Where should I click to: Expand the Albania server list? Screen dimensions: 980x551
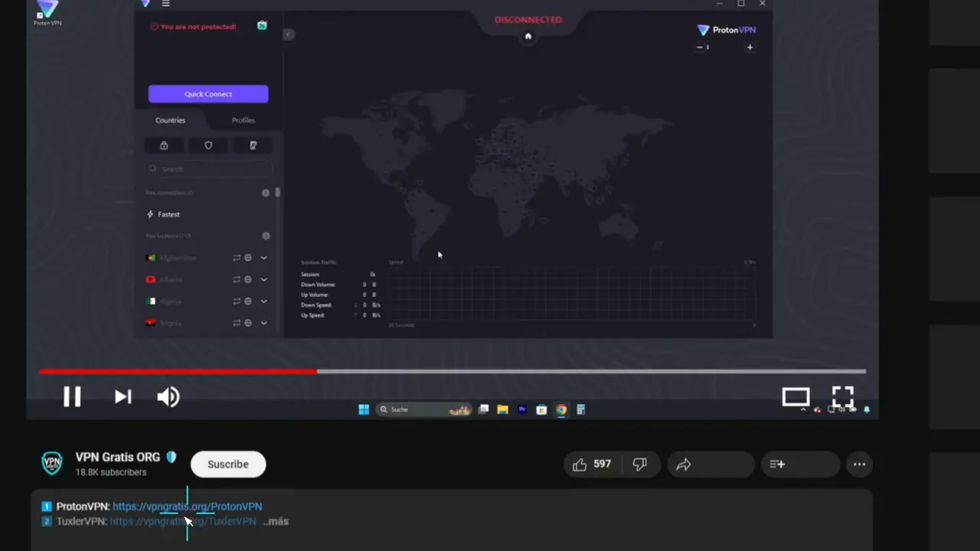(x=263, y=279)
